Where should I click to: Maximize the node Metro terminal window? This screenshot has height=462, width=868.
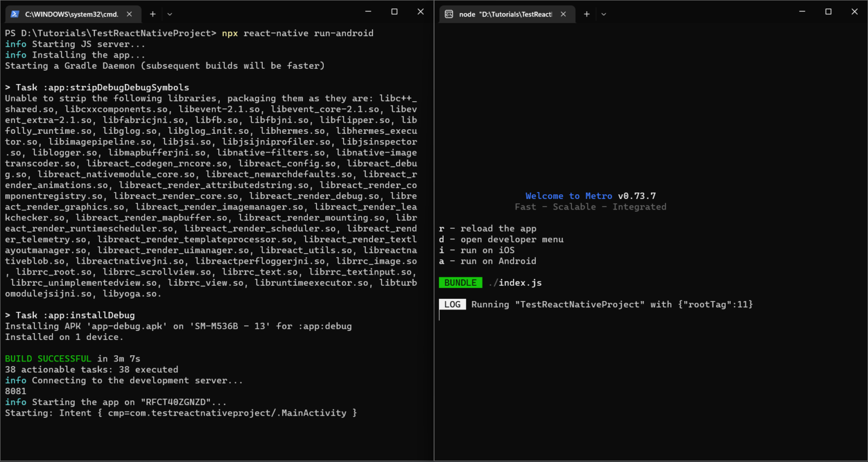point(828,12)
